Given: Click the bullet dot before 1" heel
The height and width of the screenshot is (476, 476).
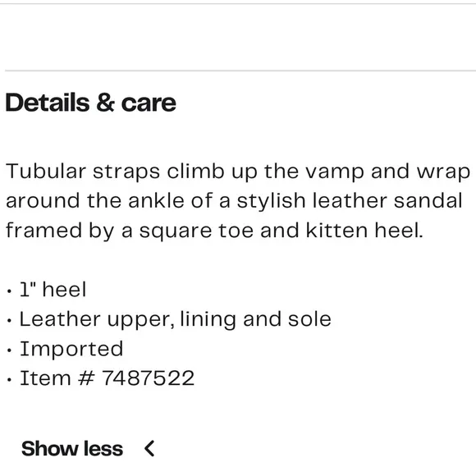Looking at the screenshot, I should tap(9, 291).
